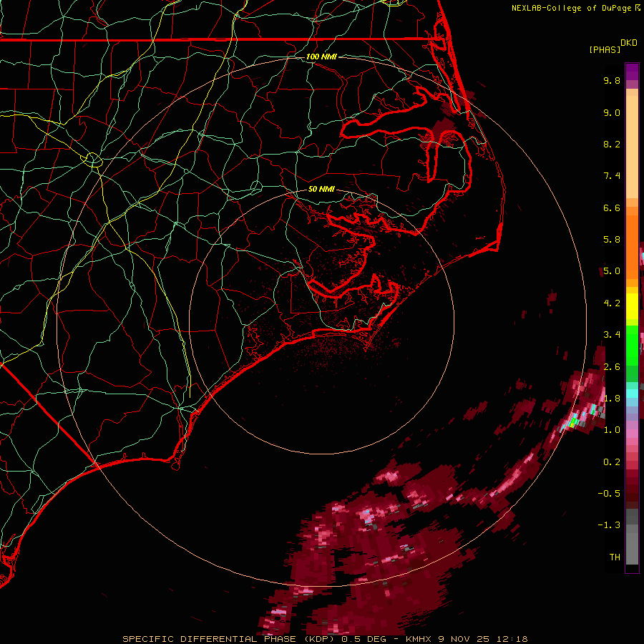The height and width of the screenshot is (644, 644).
Task: Click the DKD product label
Action: coord(629,43)
